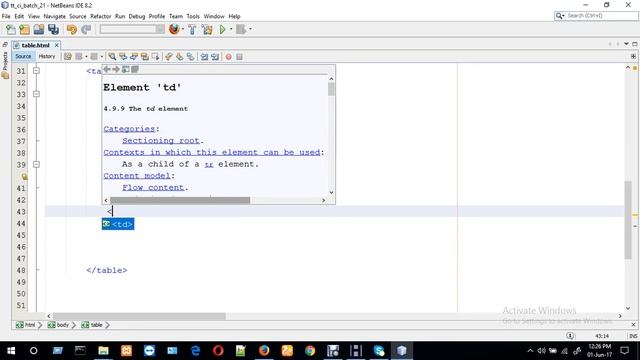
Task: Click the documentation popup vertical scrollbar thumb
Action: click(x=331, y=89)
